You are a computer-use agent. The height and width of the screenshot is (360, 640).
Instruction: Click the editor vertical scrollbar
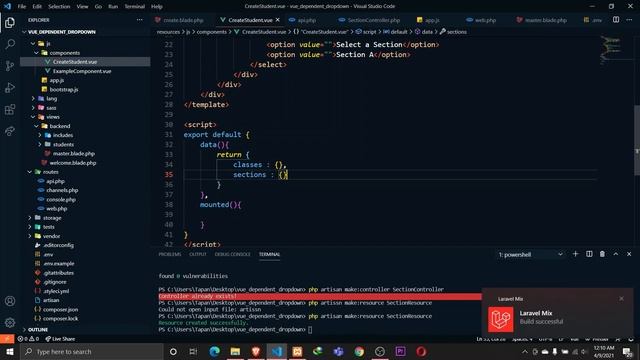[x=637, y=141]
